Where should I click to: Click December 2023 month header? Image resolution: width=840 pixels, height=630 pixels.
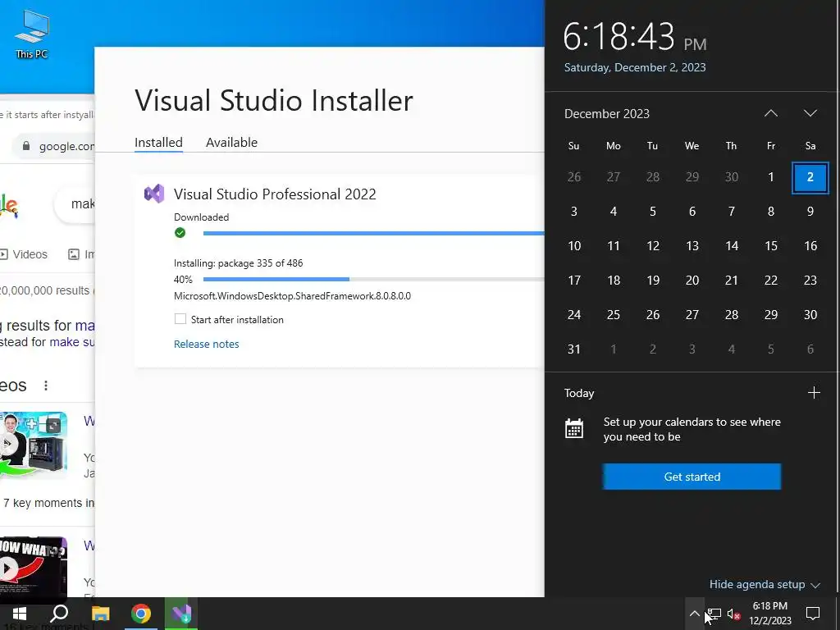[606, 113]
